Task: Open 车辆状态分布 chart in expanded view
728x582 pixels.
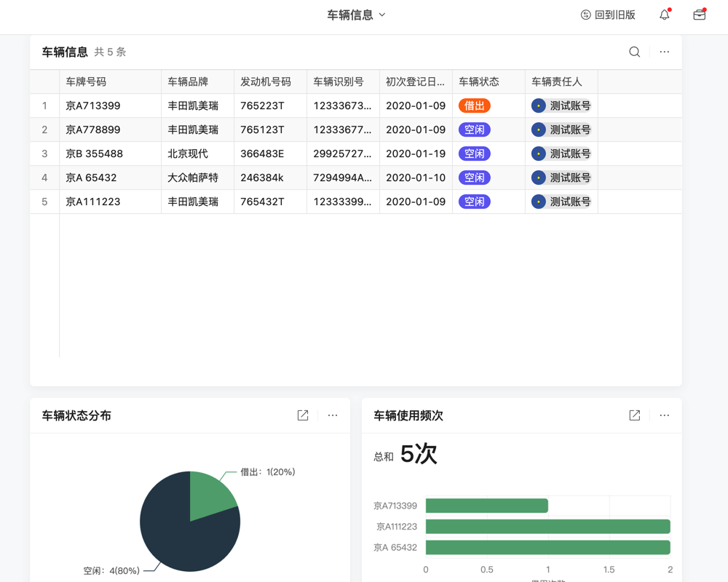Action: pyautogui.click(x=303, y=415)
